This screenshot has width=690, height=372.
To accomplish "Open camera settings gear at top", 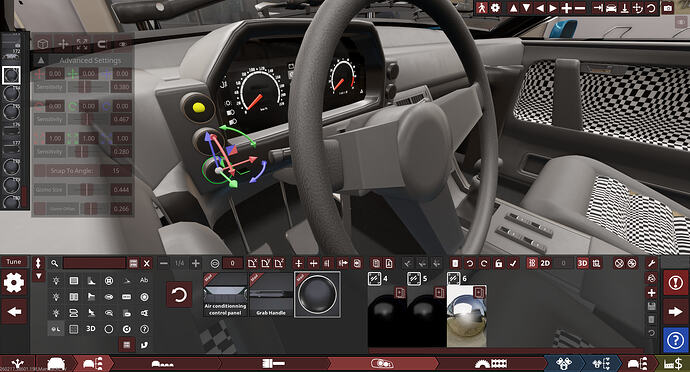I will click(495, 8).
